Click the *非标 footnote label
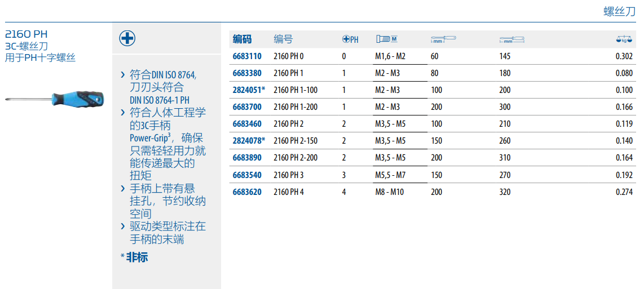 (x=134, y=257)
